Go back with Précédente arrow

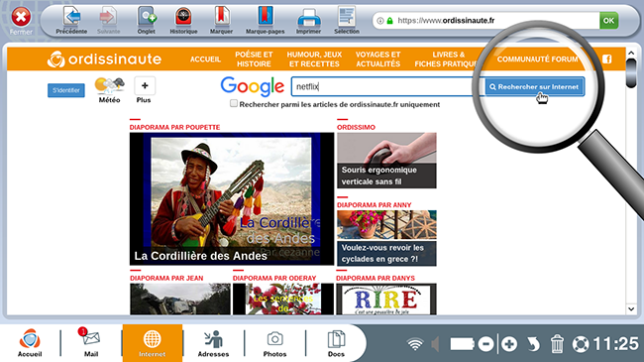point(71,21)
